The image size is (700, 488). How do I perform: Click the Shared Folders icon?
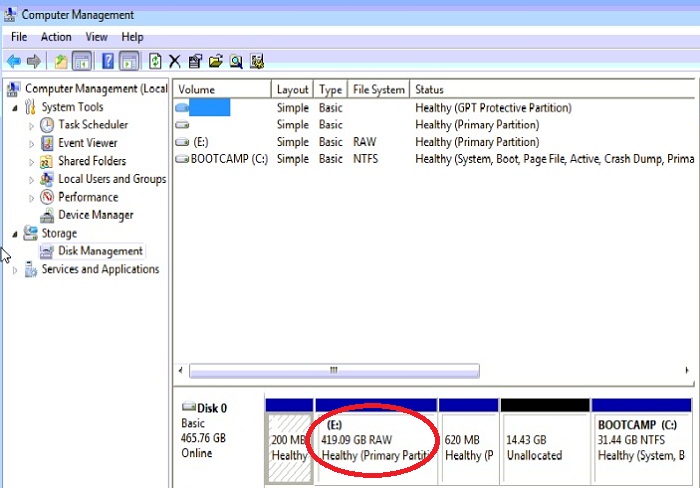tap(47, 161)
